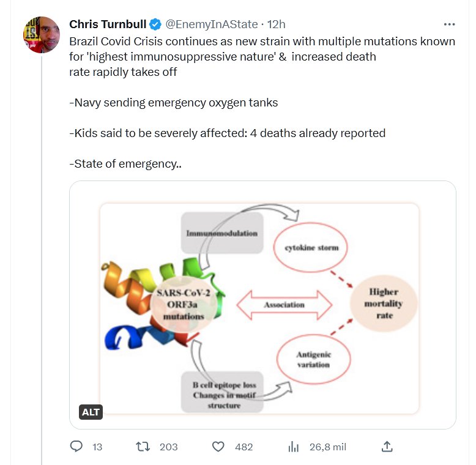Screen dimensions: 476x465
Task: Open the ALT image description badge
Action: [91, 412]
